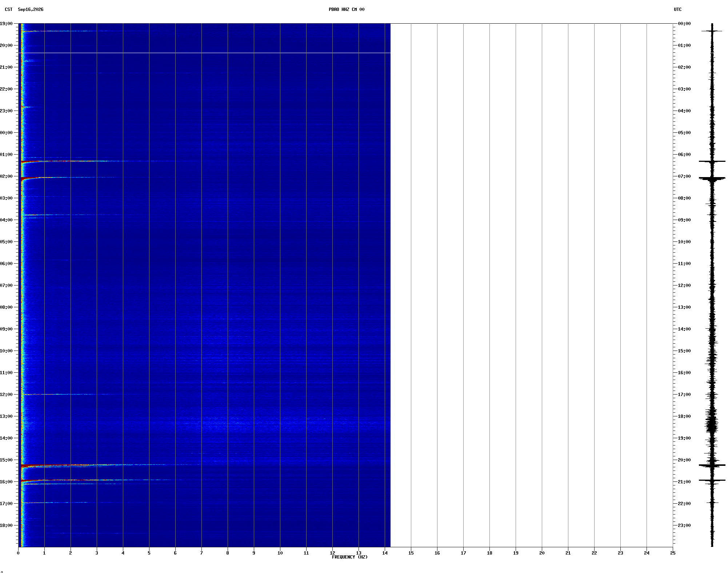Click the CST Sep16,2026 date label
This screenshot has width=728, height=576.
(24, 9)
